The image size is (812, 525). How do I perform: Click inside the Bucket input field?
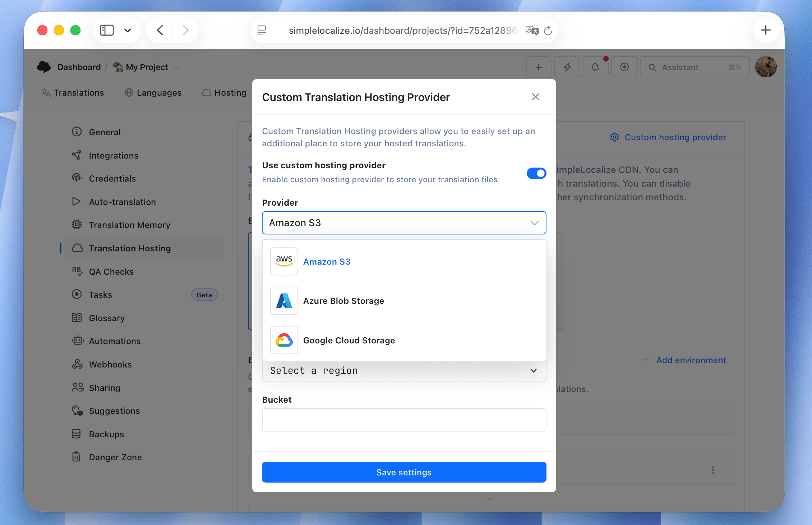coord(404,420)
